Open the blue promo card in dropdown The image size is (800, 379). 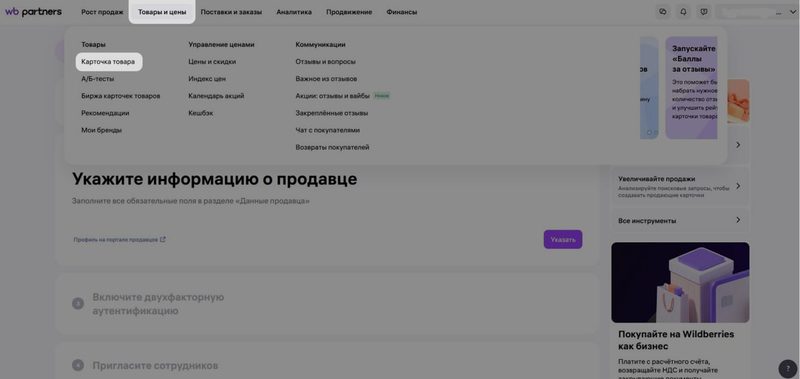pos(649,88)
